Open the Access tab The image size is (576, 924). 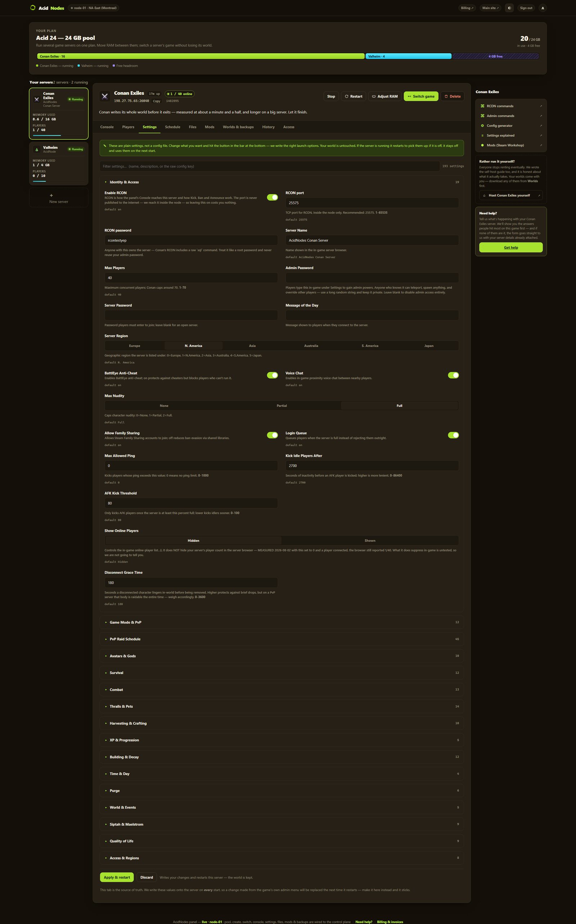click(288, 127)
